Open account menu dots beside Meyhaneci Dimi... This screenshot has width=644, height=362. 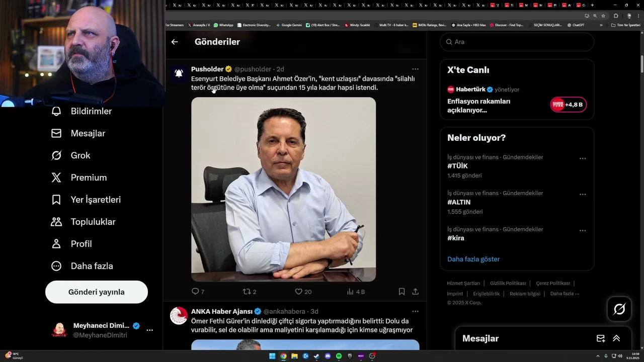coord(149,330)
